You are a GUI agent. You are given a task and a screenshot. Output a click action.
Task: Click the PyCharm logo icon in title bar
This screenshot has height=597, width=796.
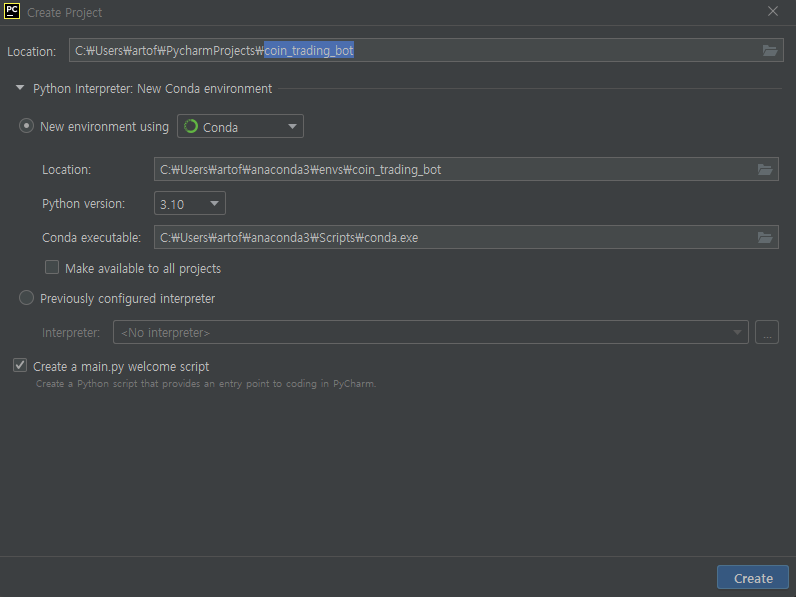(12, 11)
